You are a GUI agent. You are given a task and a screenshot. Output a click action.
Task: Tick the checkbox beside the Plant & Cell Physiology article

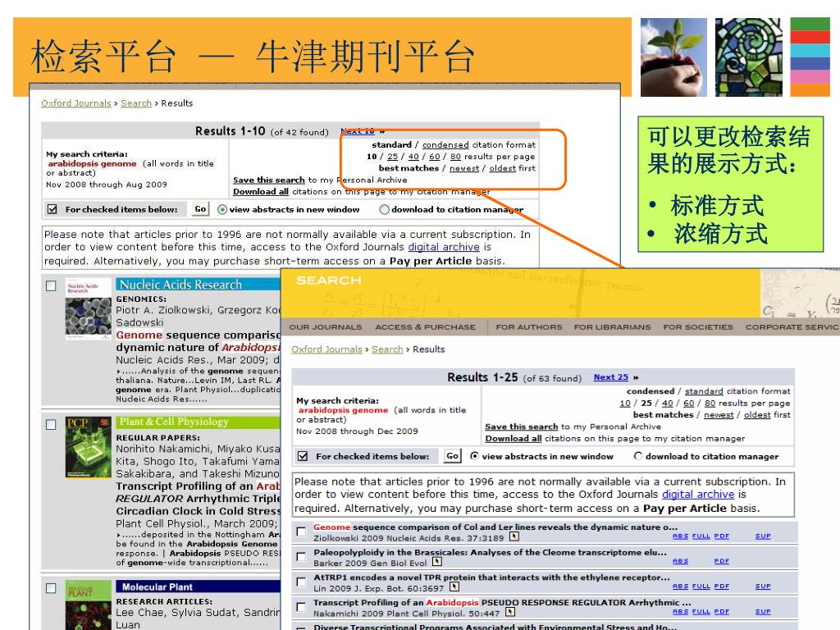(51, 425)
